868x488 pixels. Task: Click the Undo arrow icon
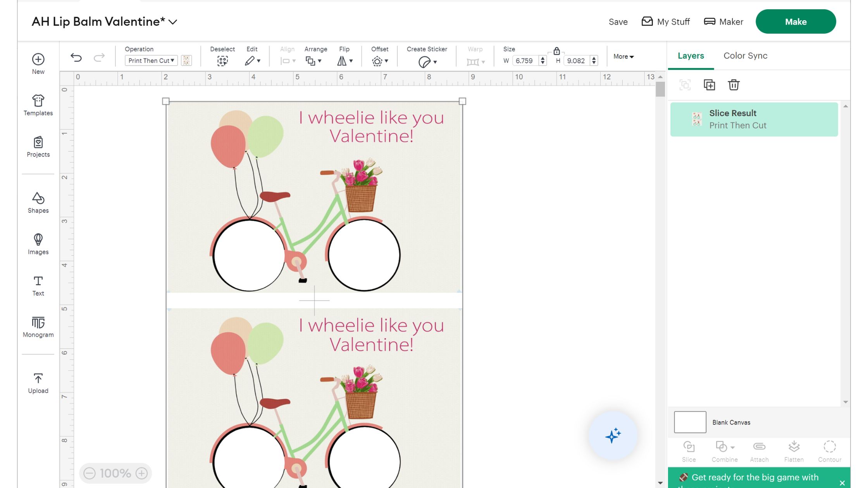[76, 58]
